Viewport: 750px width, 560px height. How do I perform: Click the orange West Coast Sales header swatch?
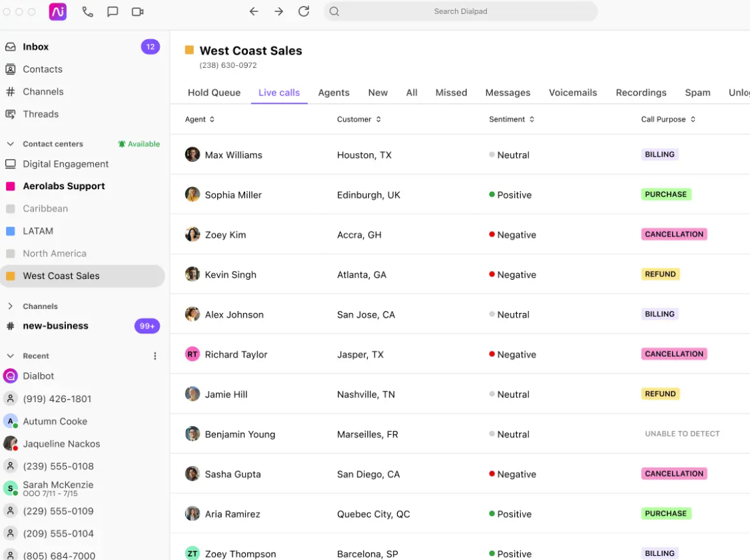[189, 50]
